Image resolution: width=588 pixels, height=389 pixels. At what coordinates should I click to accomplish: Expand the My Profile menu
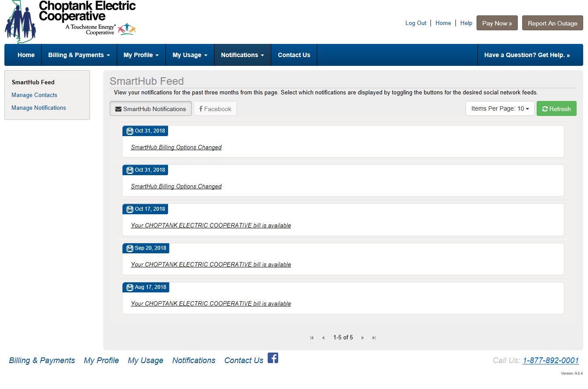141,55
